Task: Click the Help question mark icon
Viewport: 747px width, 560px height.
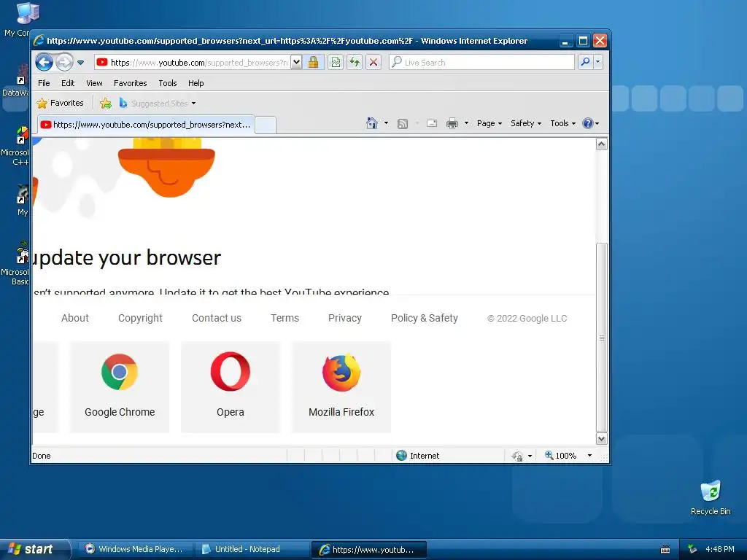Action: (x=588, y=123)
